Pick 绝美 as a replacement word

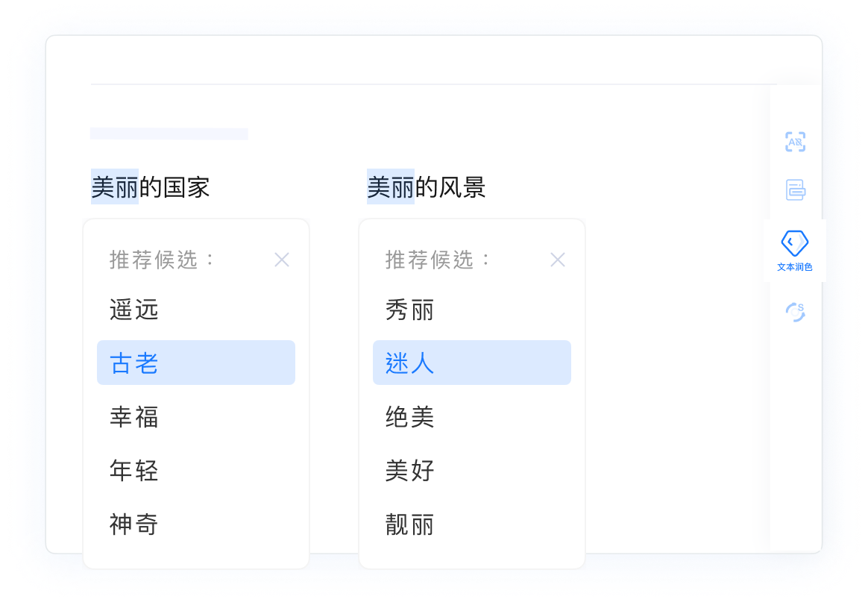(410, 417)
